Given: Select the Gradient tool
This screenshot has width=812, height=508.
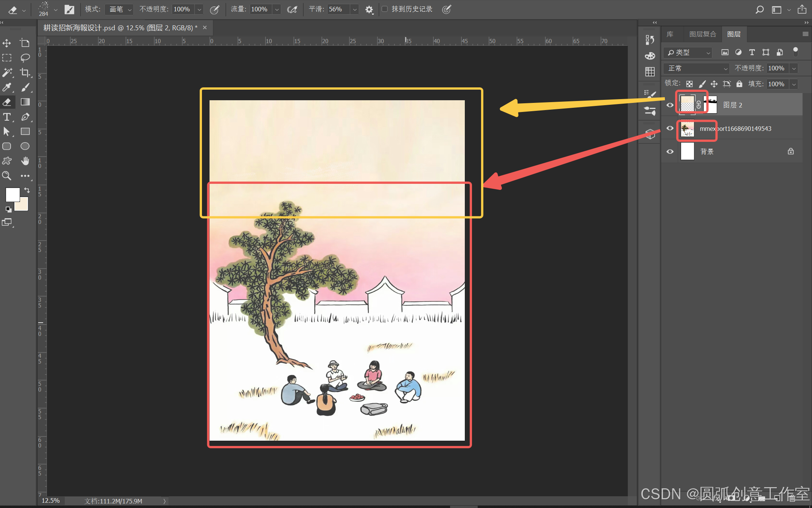Looking at the screenshot, I should coord(25,102).
